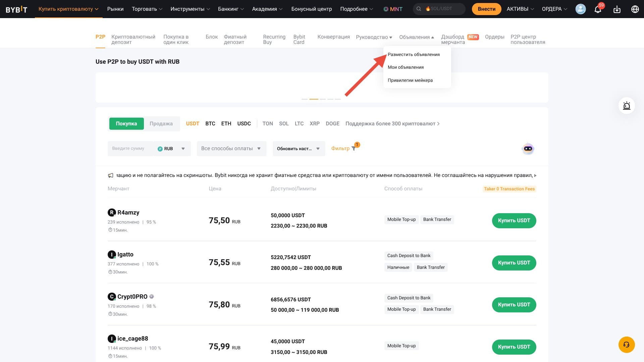Switch to Продажа toggle
Screen dimensions: 644x362
click(x=161, y=124)
